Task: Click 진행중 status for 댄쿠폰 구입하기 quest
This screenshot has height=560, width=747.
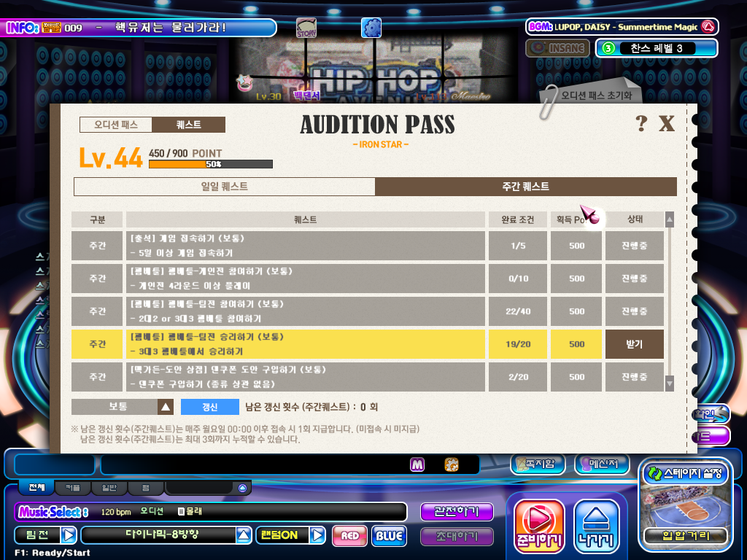Action: (x=635, y=377)
